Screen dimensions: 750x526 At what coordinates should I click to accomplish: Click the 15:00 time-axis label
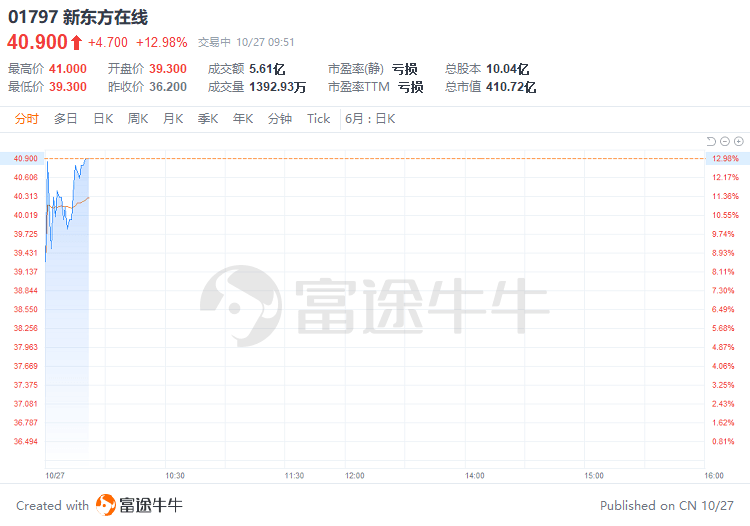point(594,476)
